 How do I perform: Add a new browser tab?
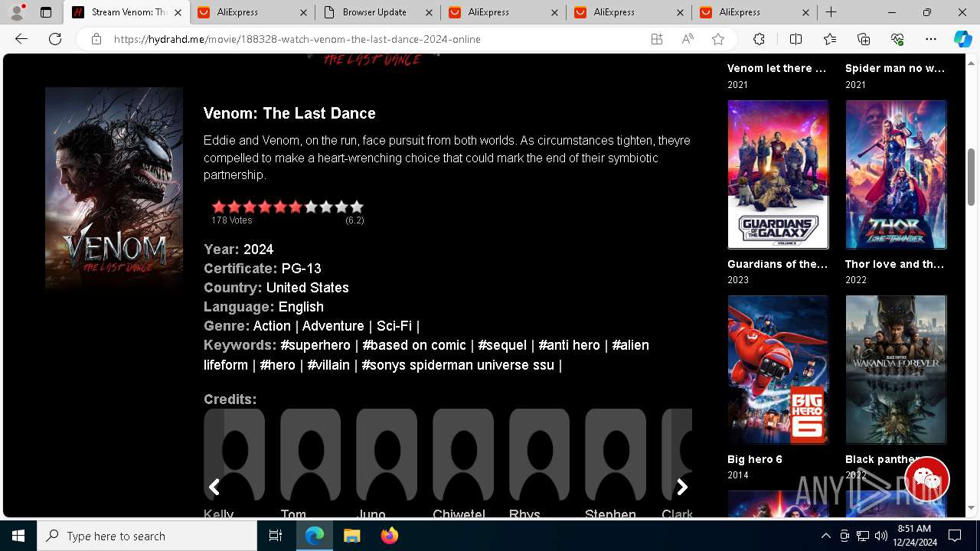831,12
